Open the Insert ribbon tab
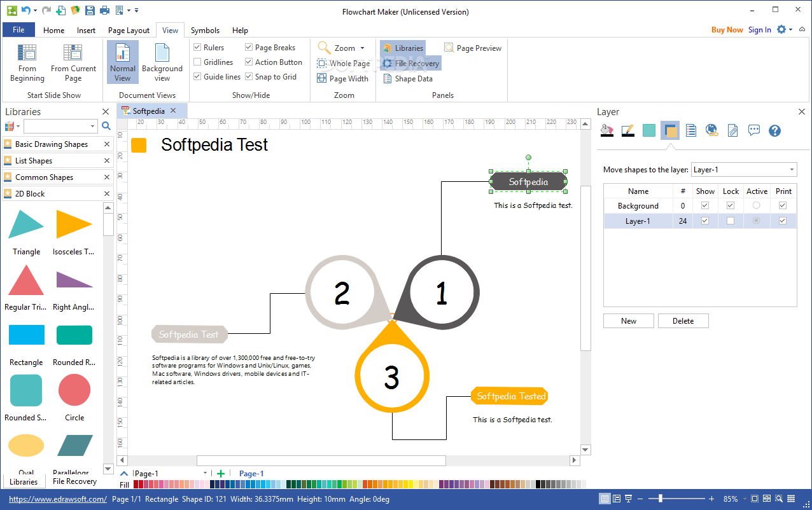Image resolution: width=812 pixels, height=510 pixels. (87, 30)
